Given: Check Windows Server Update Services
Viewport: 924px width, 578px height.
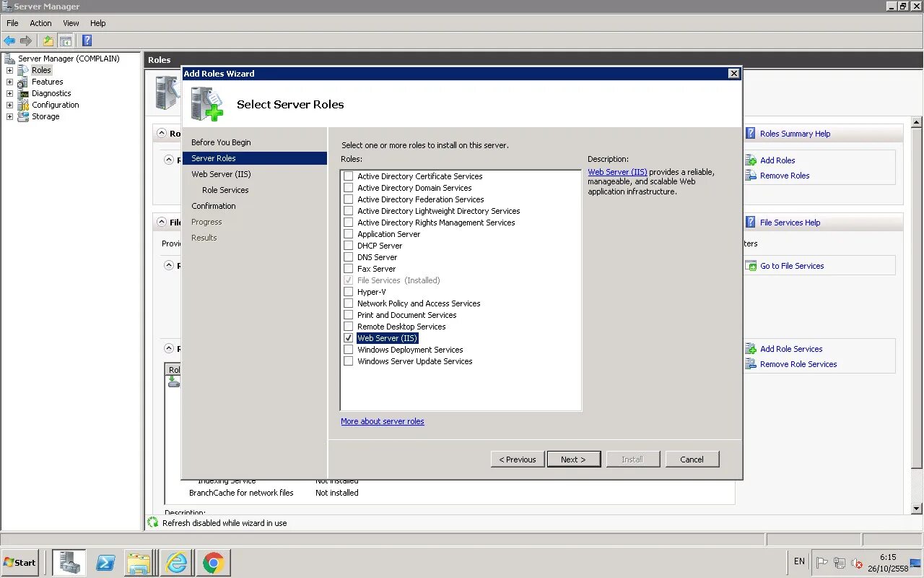Looking at the screenshot, I should pyautogui.click(x=349, y=361).
